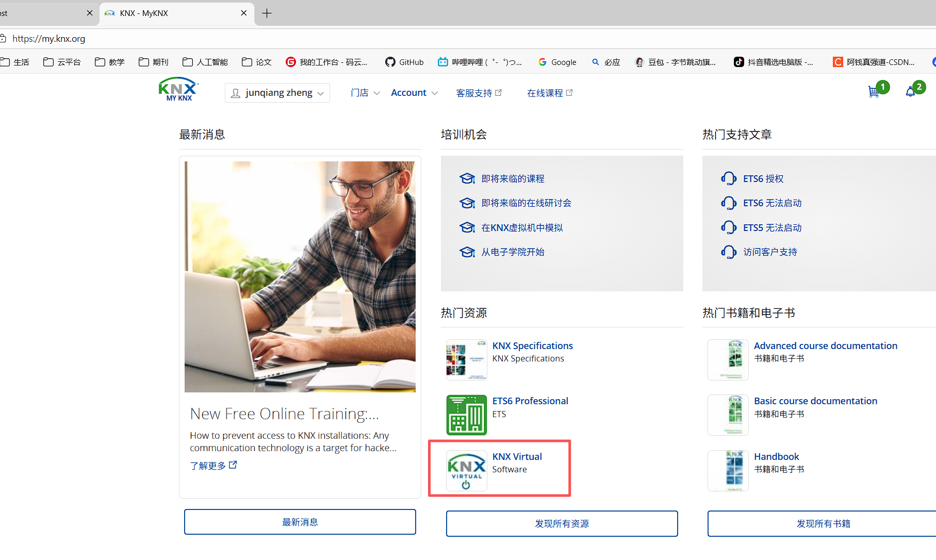The image size is (936, 560).
Task: Open 生活 bookmark folder
Action: tap(15, 62)
